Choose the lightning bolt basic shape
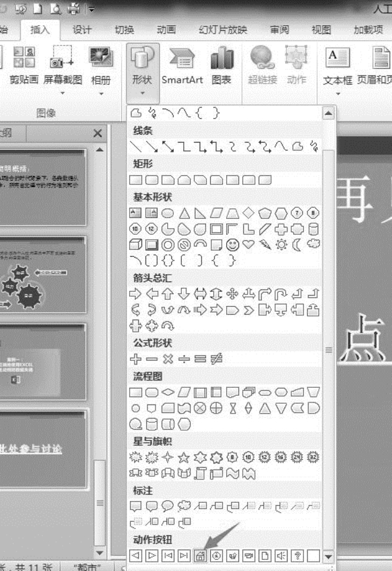Screen dimensions: 392x571 click(265, 245)
